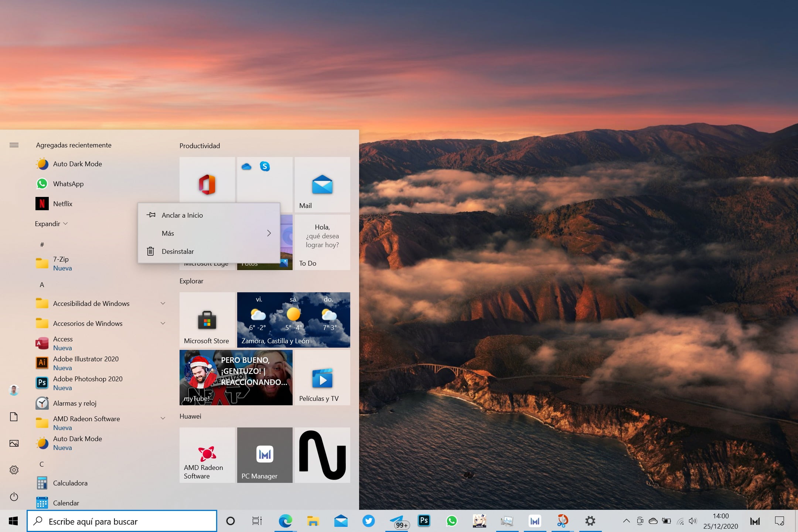Click Desinstalar in context menu

click(177, 250)
